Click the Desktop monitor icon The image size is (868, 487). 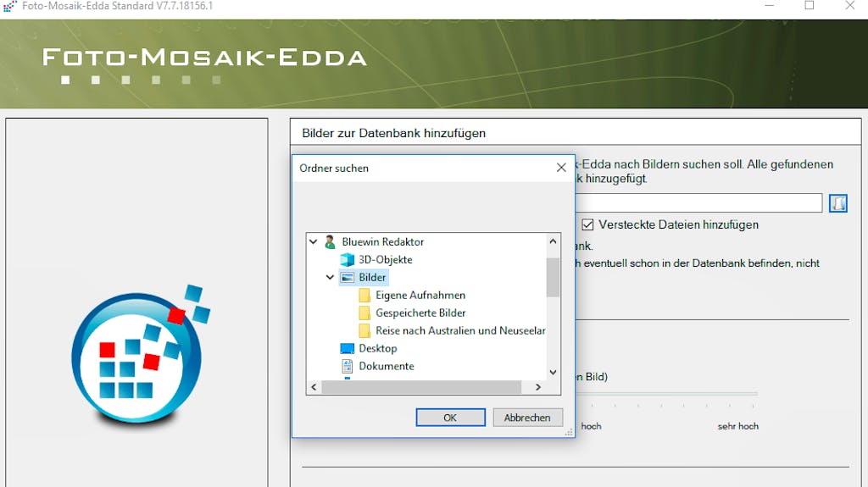click(347, 348)
